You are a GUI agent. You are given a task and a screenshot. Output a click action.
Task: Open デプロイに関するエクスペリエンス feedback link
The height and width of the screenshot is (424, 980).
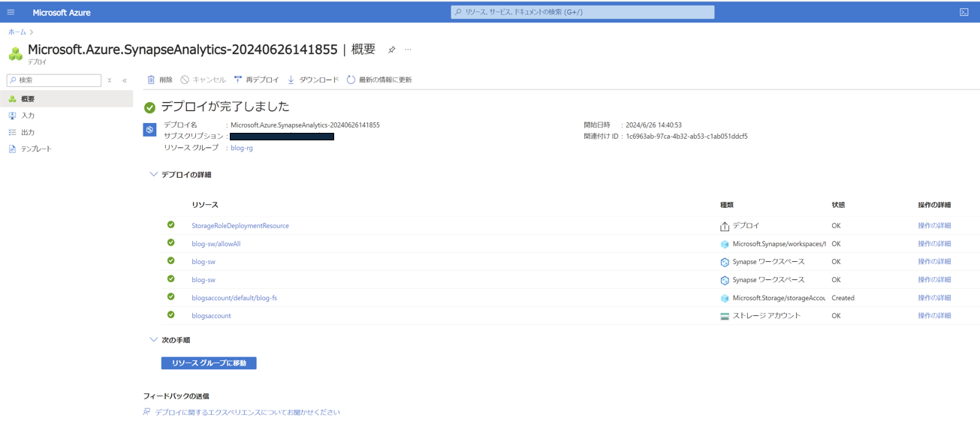point(247,412)
